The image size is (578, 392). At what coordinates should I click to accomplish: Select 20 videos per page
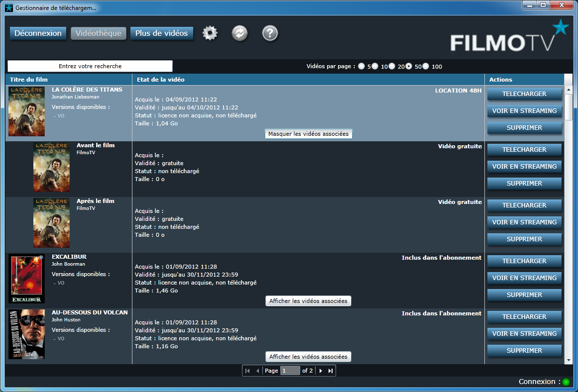[392, 66]
